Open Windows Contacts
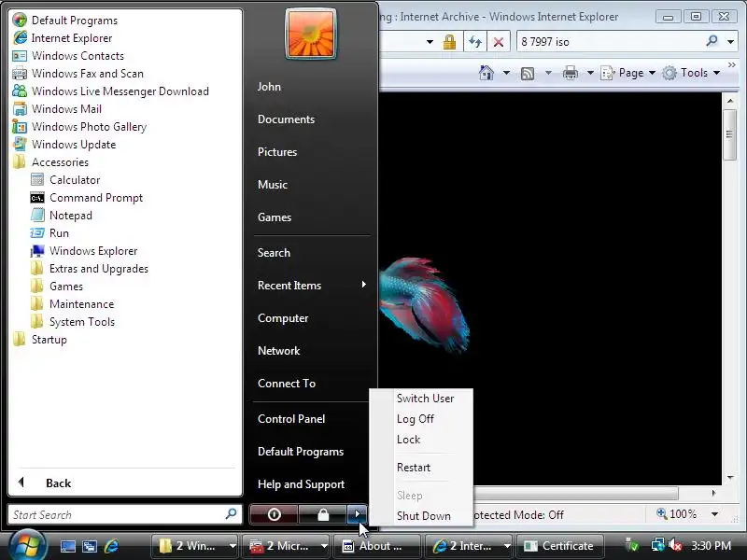Screen dimensions: 747x560 68,56
